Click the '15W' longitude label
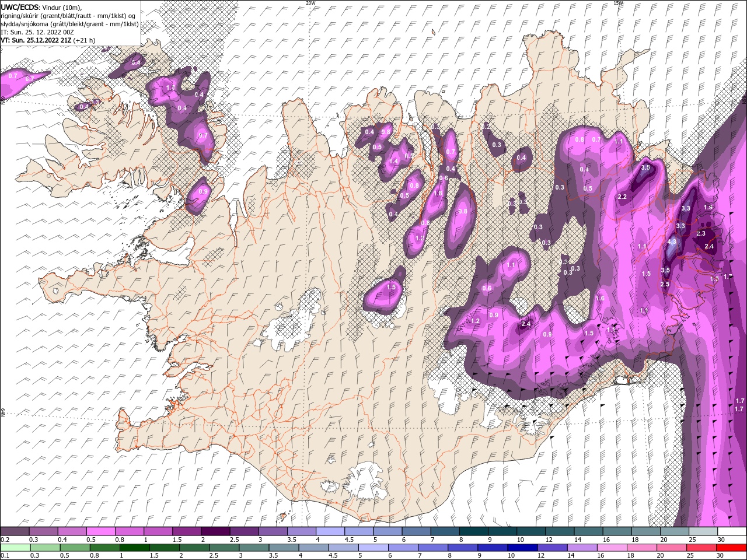The height and width of the screenshot is (560, 747). (618, 3)
